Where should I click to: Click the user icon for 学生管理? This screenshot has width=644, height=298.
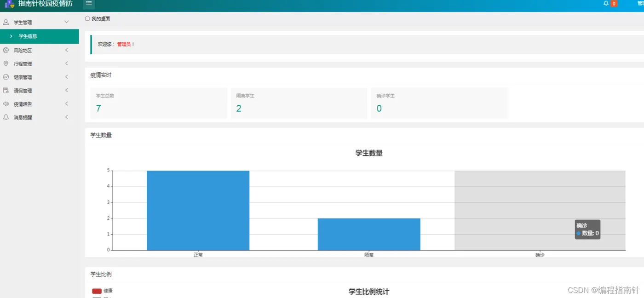point(6,22)
